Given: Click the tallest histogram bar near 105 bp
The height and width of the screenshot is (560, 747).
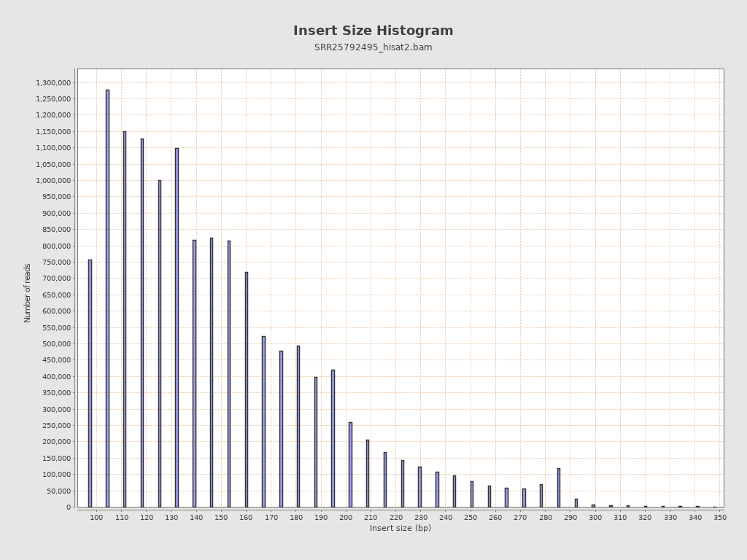Looking at the screenshot, I should (108, 298).
